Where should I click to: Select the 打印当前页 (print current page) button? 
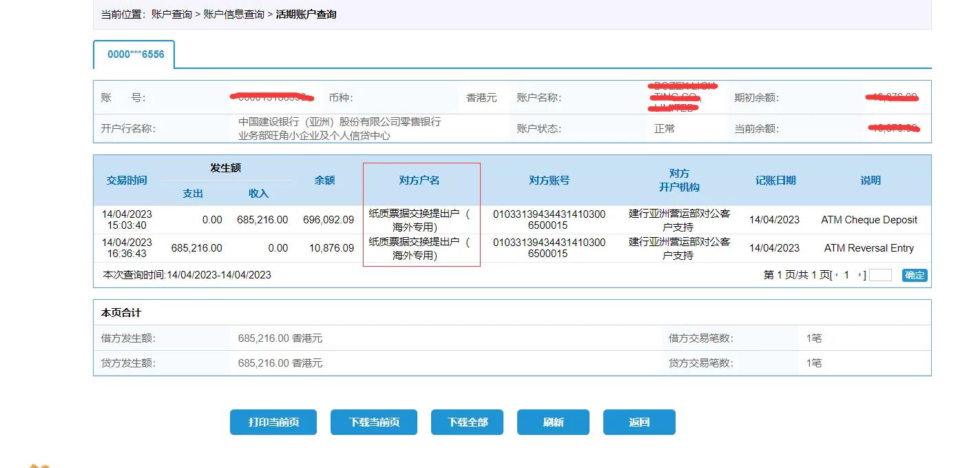[273, 422]
